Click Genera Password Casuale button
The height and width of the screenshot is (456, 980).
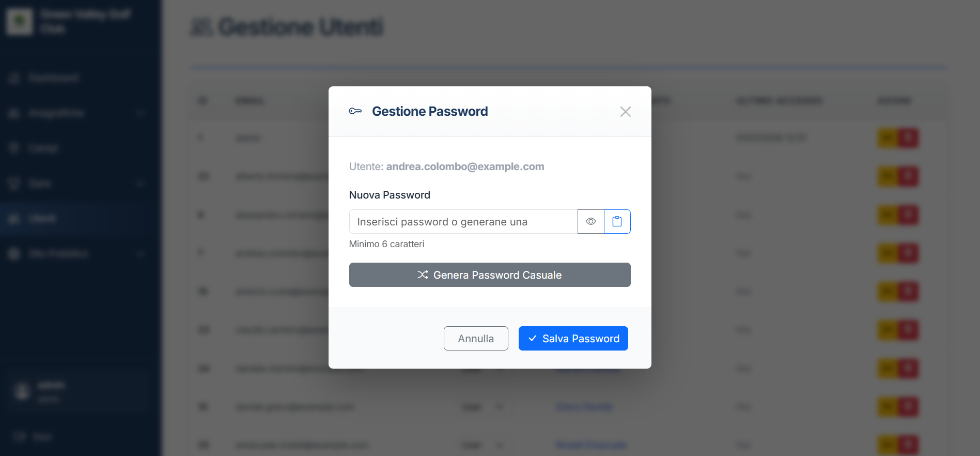[489, 275]
